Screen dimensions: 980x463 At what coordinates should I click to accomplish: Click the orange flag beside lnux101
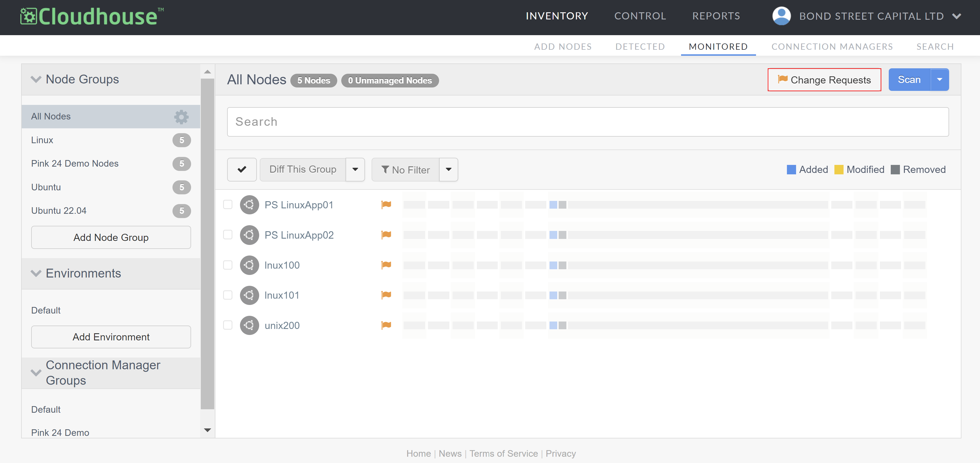pos(386,295)
